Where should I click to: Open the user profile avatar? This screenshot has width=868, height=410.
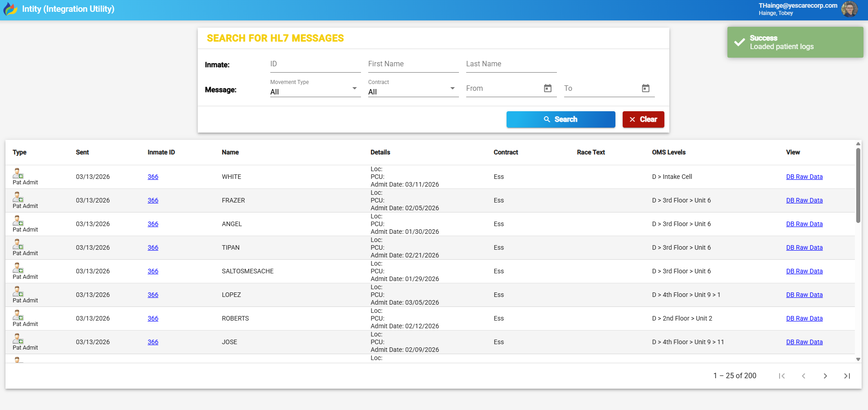849,9
